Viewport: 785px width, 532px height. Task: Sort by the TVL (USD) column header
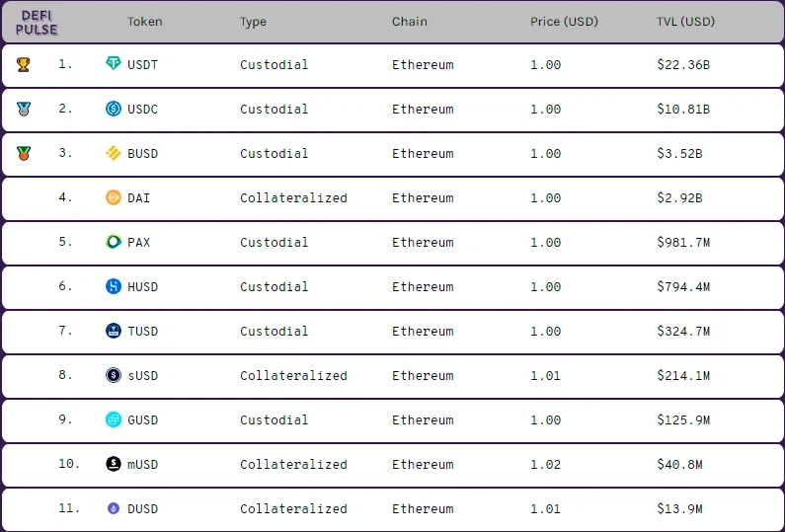tap(685, 22)
